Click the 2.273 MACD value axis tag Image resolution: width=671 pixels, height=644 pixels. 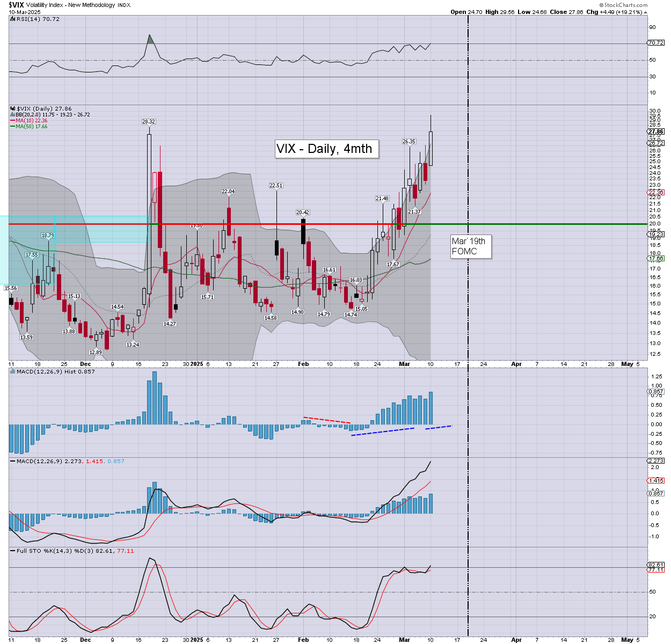click(x=656, y=460)
